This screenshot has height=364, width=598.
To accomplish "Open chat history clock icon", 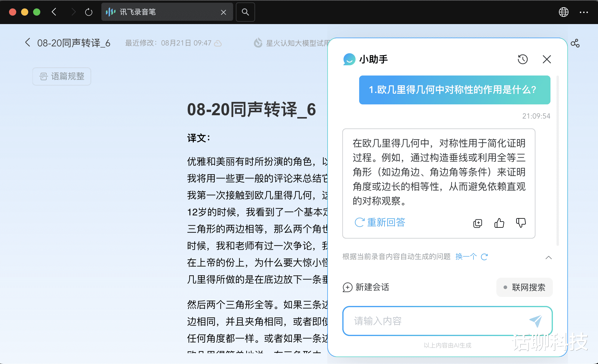I will pos(522,59).
